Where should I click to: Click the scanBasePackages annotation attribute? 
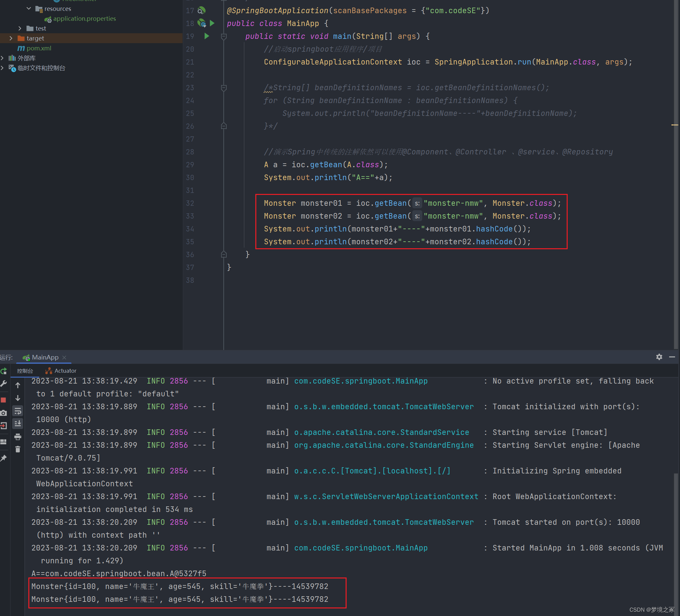(x=370, y=11)
